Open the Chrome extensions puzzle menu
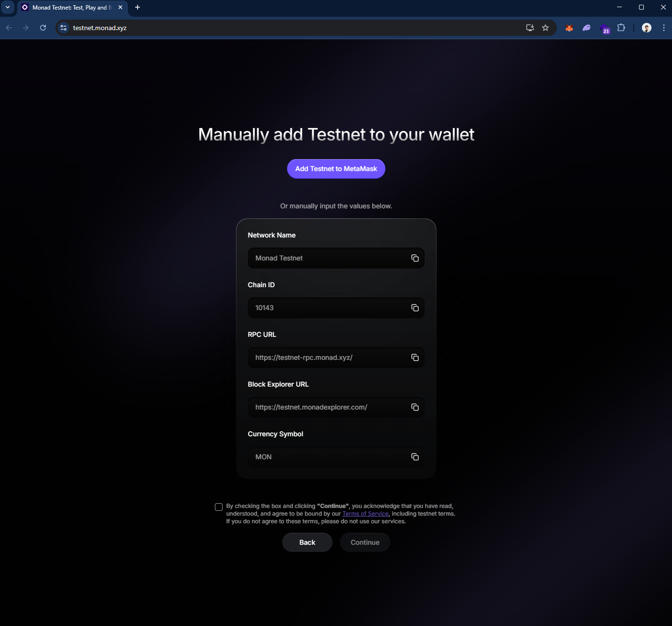This screenshot has width=672, height=626. (x=621, y=28)
